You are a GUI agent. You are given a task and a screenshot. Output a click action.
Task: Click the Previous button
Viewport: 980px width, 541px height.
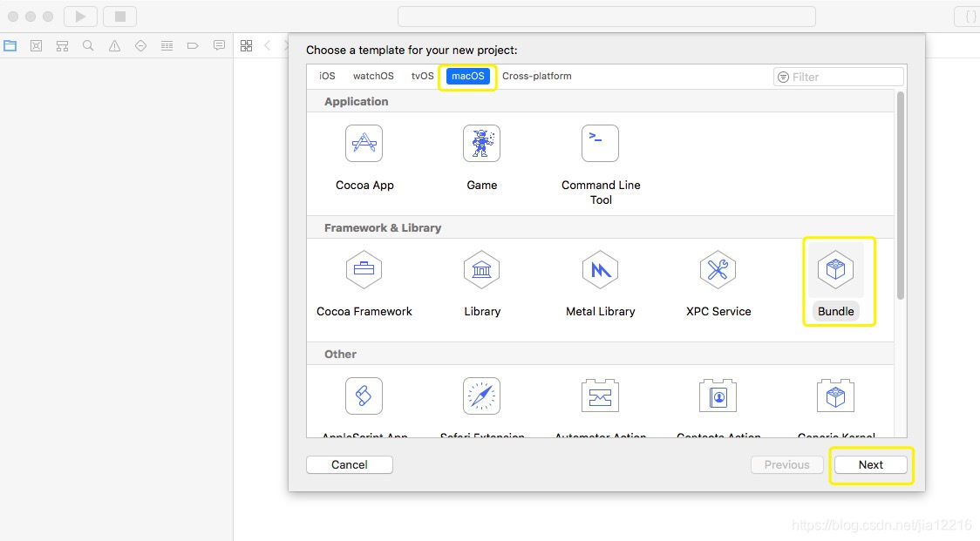pyautogui.click(x=786, y=465)
